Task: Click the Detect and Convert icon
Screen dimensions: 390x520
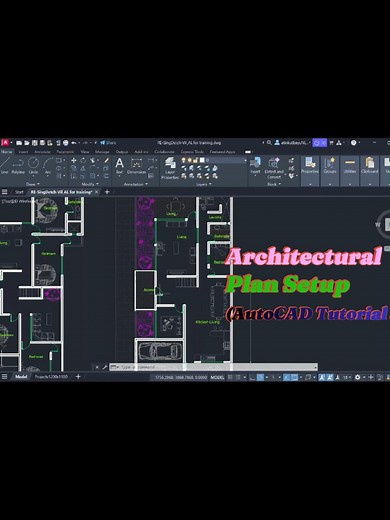Action: click(x=274, y=168)
